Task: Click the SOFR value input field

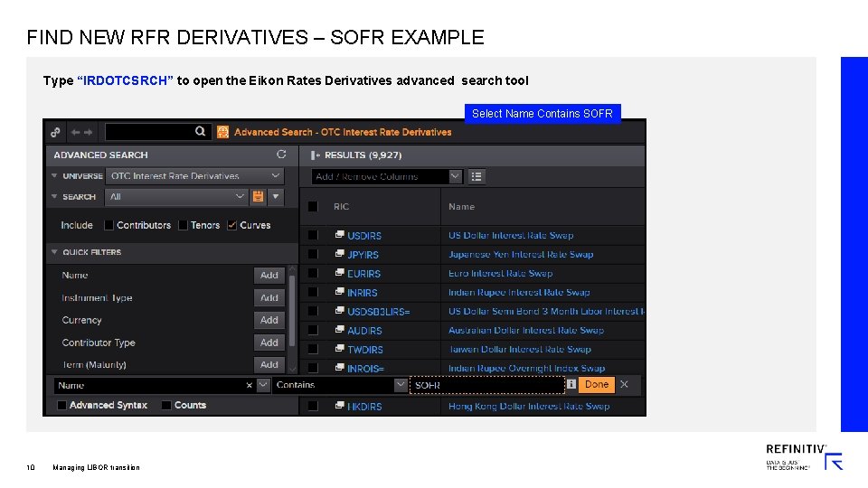Action: (x=487, y=385)
